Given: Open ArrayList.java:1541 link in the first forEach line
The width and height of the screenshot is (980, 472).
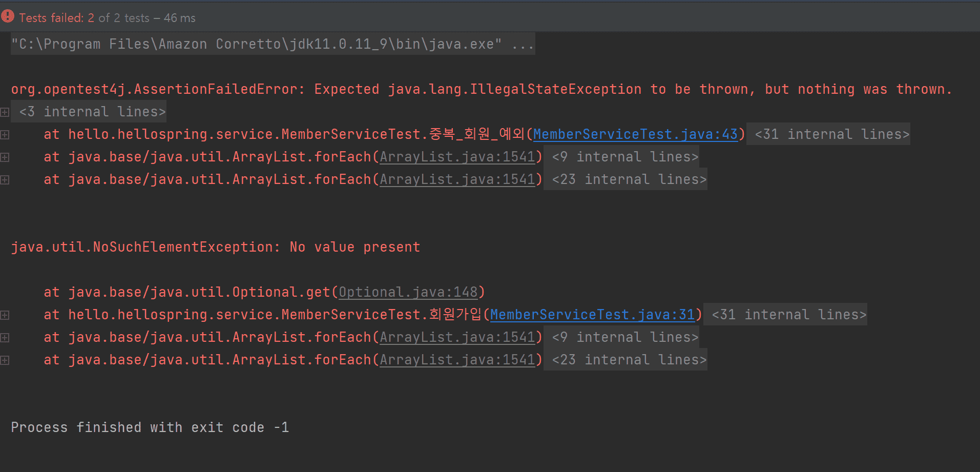Looking at the screenshot, I should [457, 157].
